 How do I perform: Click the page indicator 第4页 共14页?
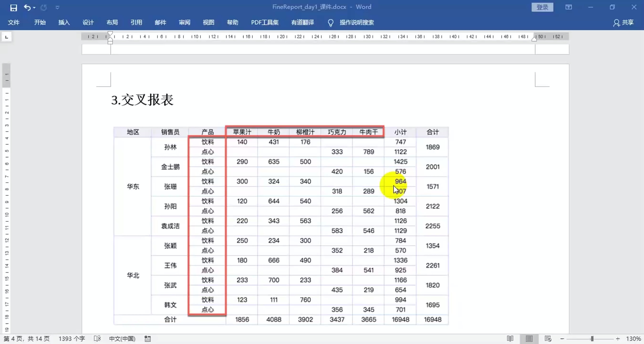coord(27,339)
